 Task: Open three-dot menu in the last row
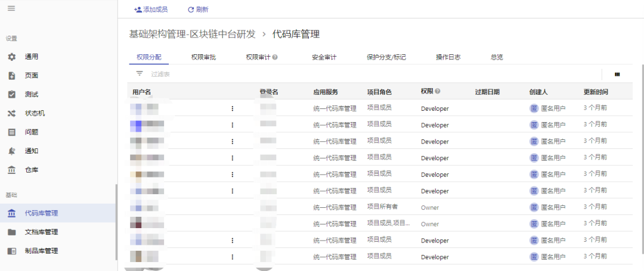pos(232,257)
